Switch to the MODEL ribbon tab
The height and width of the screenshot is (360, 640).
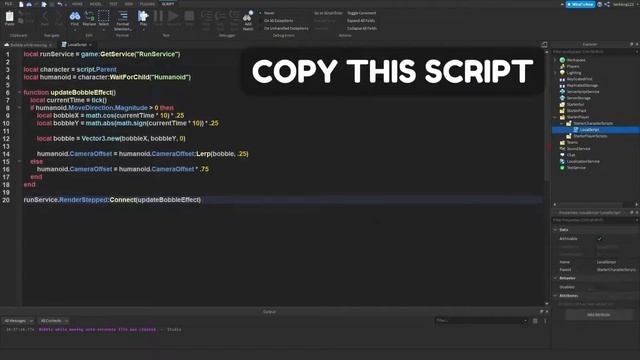pos(96,4)
